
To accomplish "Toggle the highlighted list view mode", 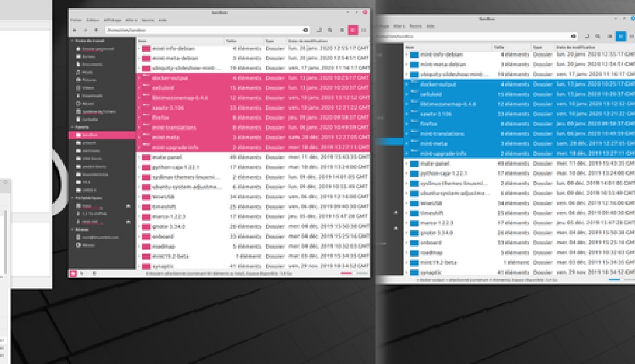I will (x=353, y=30).
